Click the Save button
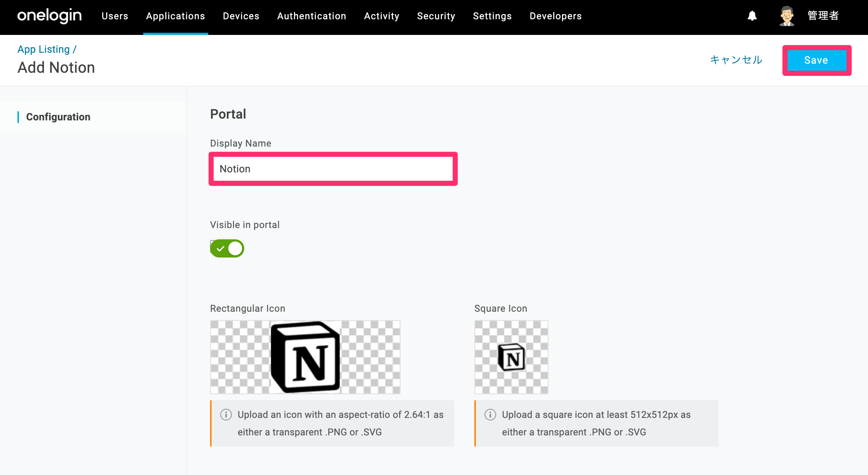The width and height of the screenshot is (868, 475). (817, 60)
